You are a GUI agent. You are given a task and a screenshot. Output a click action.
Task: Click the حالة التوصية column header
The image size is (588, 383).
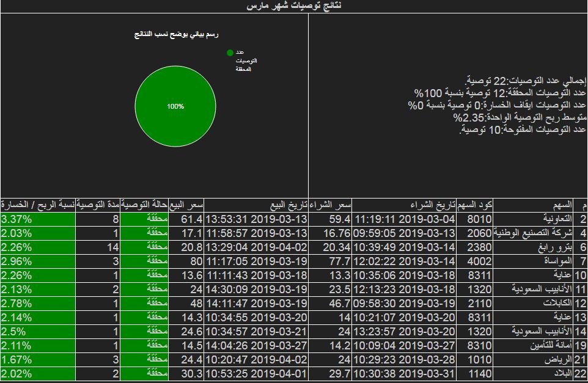click(145, 203)
